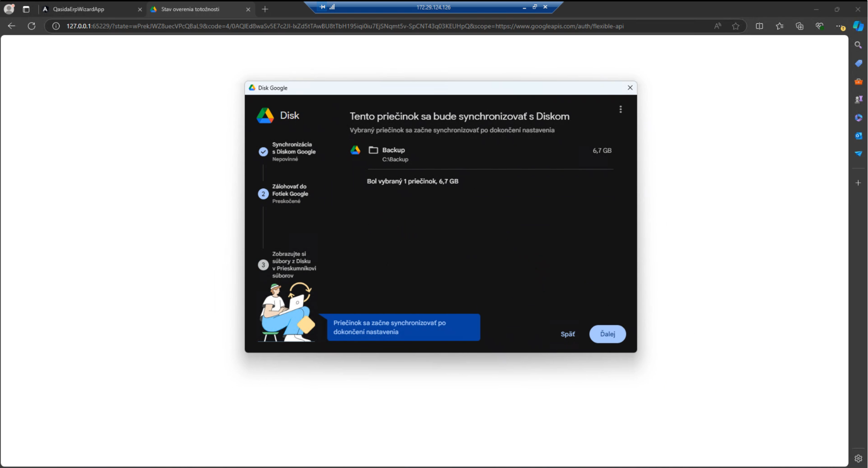Open the tab actions menu icon
868x468 pixels.
[x=26, y=9]
